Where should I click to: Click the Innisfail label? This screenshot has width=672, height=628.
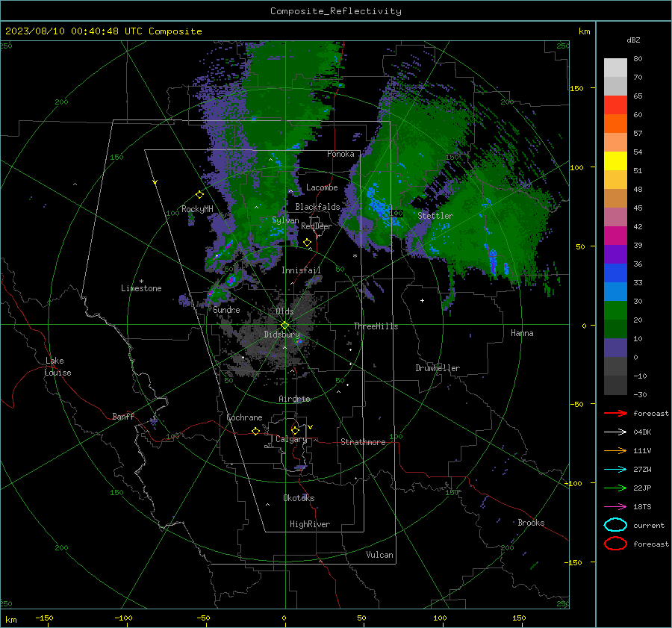[x=301, y=270]
